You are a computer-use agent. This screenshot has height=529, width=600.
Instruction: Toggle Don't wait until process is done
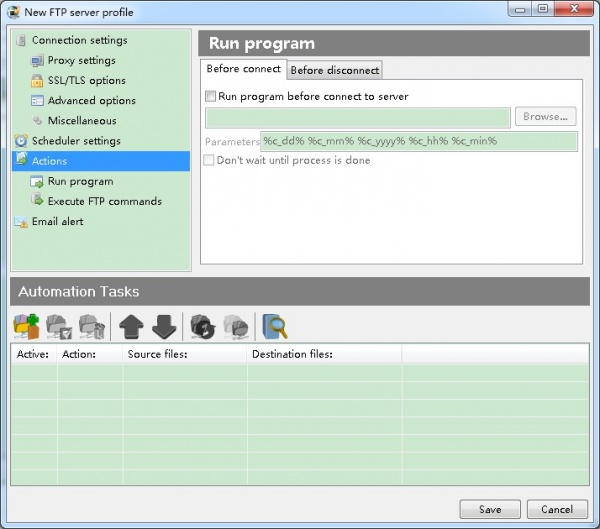coord(210,160)
